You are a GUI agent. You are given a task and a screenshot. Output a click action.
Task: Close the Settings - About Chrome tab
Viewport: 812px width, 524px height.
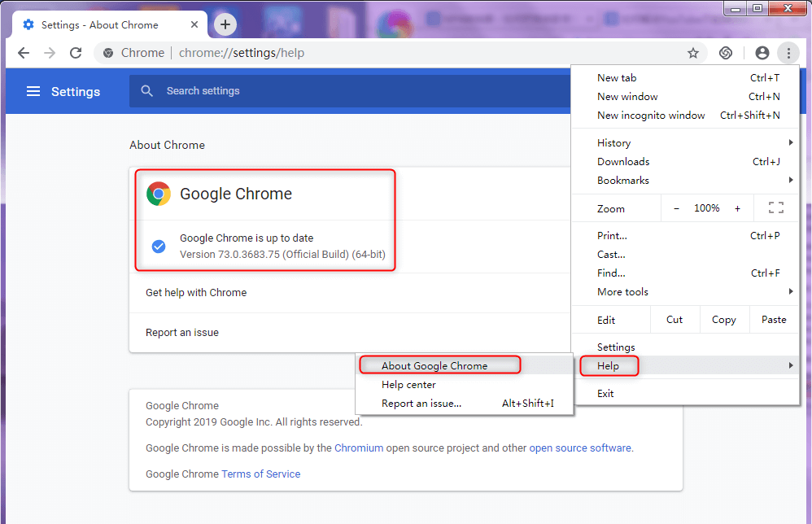[x=194, y=24]
